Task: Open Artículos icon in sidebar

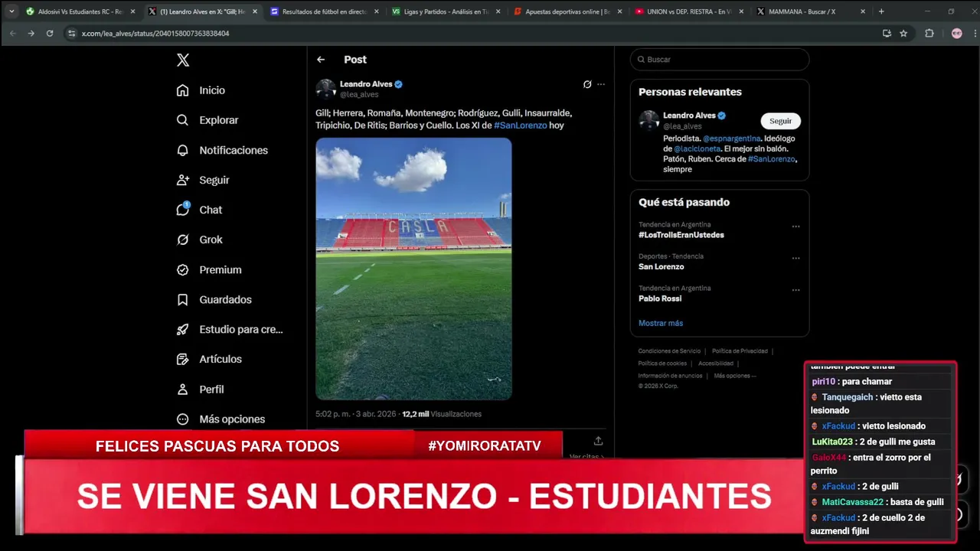Action: click(x=182, y=359)
